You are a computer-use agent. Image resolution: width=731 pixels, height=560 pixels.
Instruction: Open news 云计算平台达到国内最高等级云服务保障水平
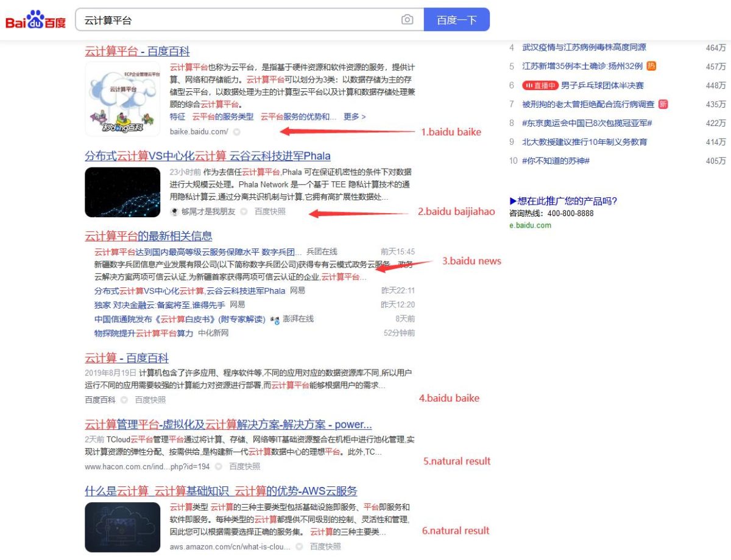click(x=198, y=251)
